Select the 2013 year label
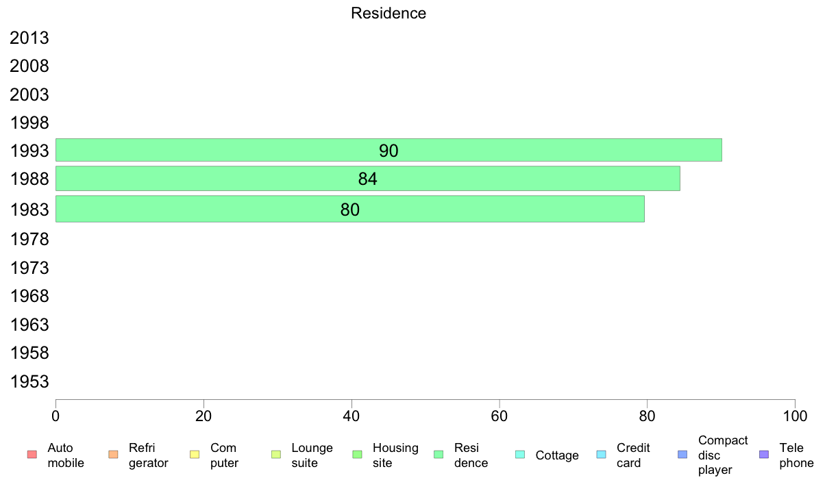814x504 pixels. [29, 38]
